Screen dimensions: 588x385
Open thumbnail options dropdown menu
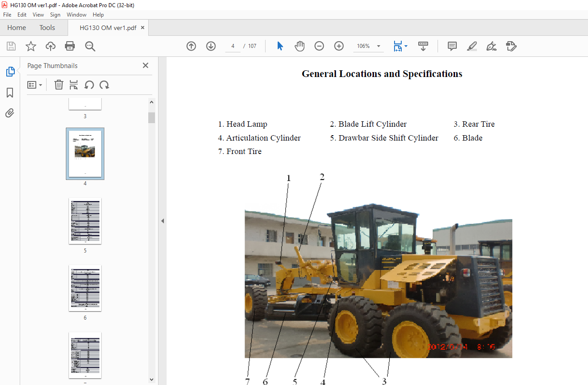[x=35, y=85]
